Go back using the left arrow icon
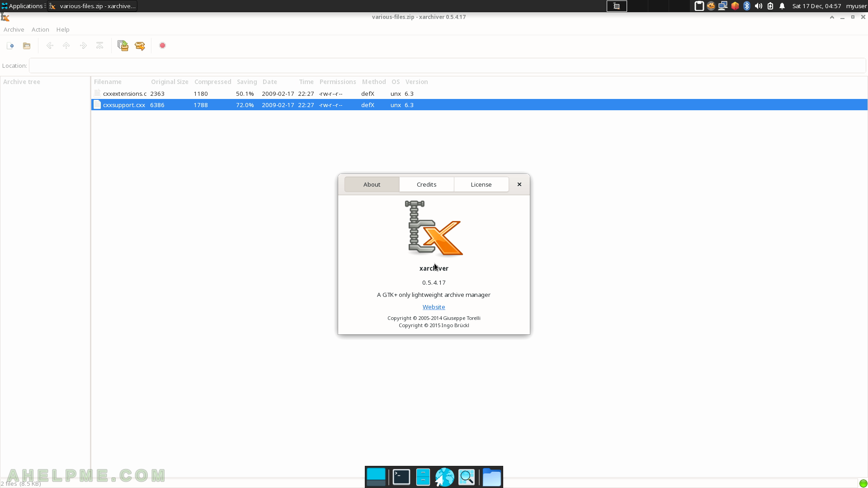The height and width of the screenshot is (488, 868). tap(50, 46)
